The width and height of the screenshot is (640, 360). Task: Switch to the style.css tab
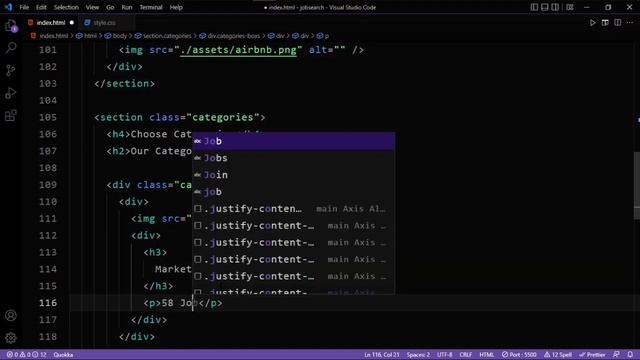pos(104,23)
